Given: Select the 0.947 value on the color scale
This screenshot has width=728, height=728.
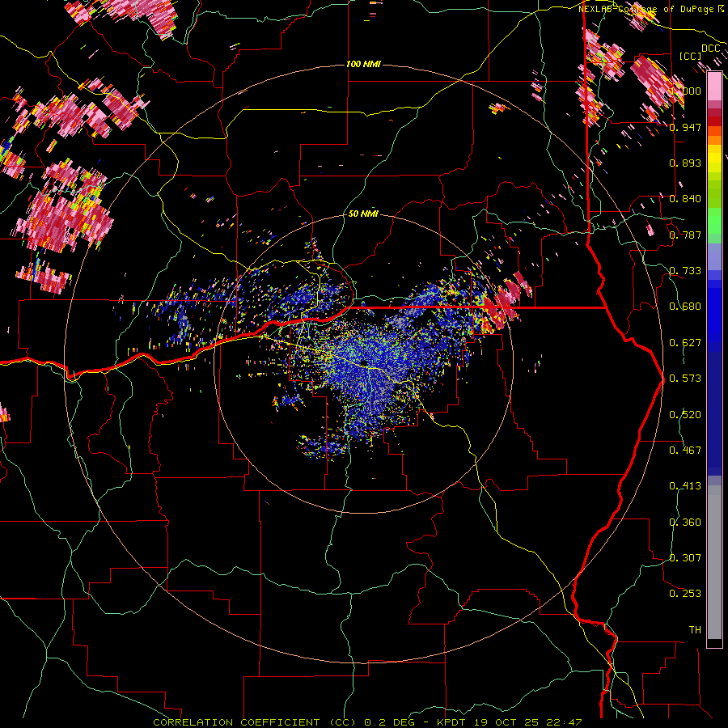Looking at the screenshot, I should click(x=685, y=127).
